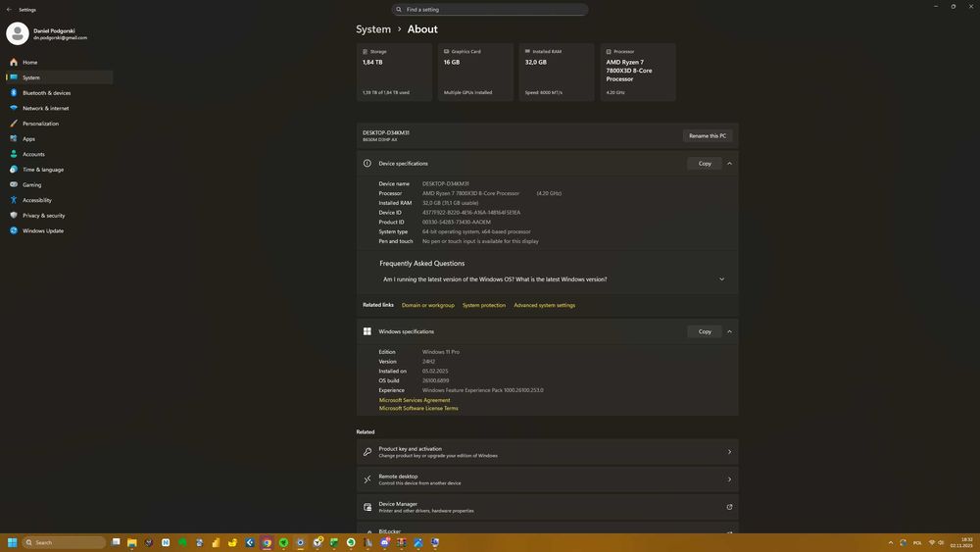Screen dimensions: 980x552
Task: Click the taskbar Search box
Action: [x=64, y=542]
